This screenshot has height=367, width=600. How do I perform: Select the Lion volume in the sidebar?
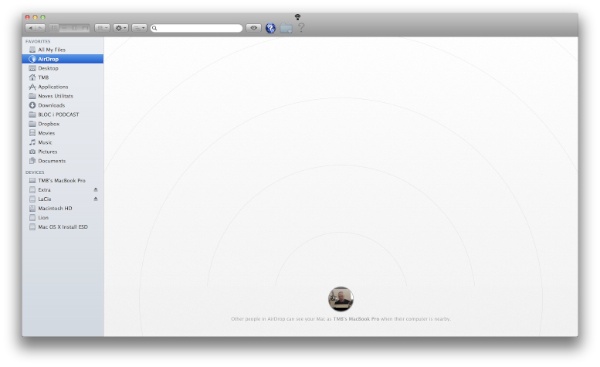point(62,218)
